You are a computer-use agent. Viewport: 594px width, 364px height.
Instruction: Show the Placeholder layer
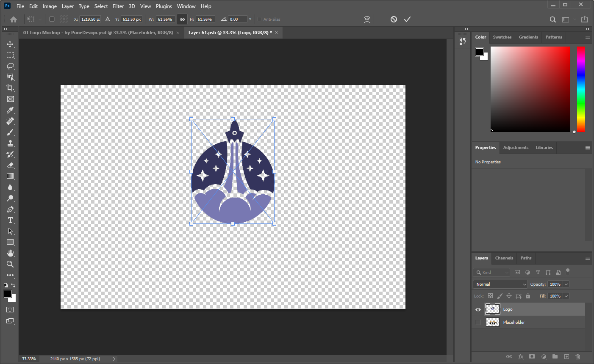(x=478, y=323)
